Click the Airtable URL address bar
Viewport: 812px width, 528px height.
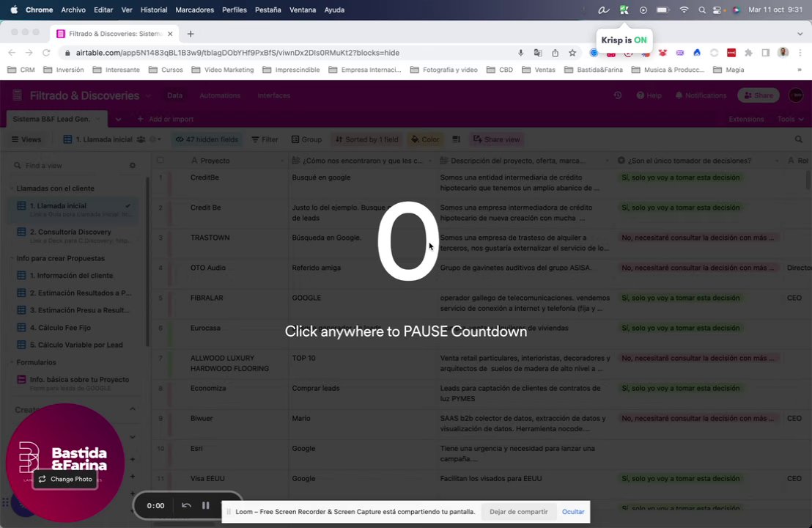coord(237,52)
